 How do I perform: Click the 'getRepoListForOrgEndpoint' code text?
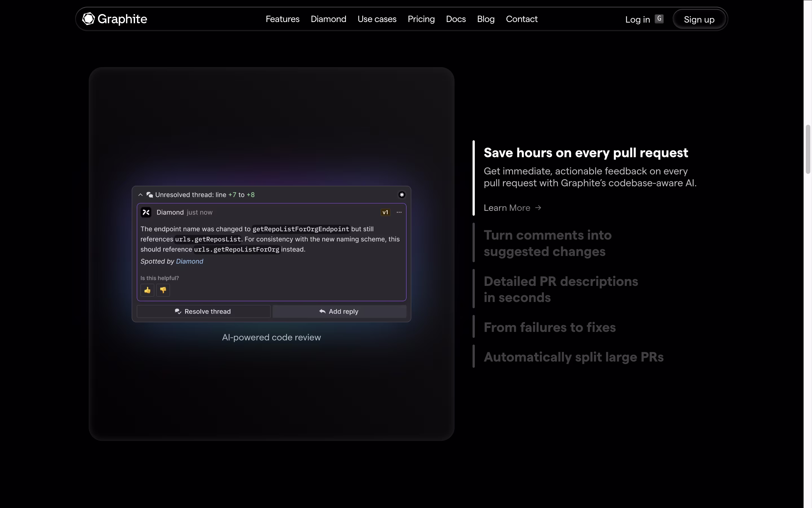[x=301, y=229]
